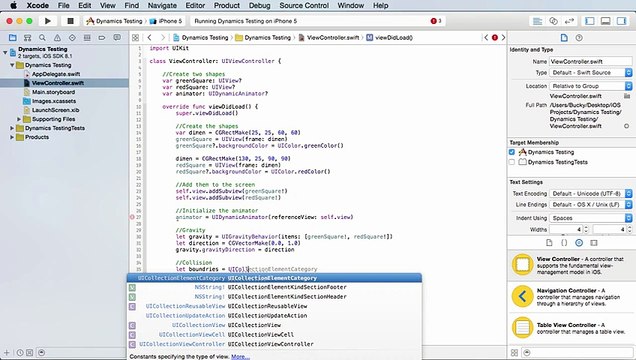The height and width of the screenshot is (360, 636).
Task: Click the More... link in autocomplete
Action: [x=240, y=357]
